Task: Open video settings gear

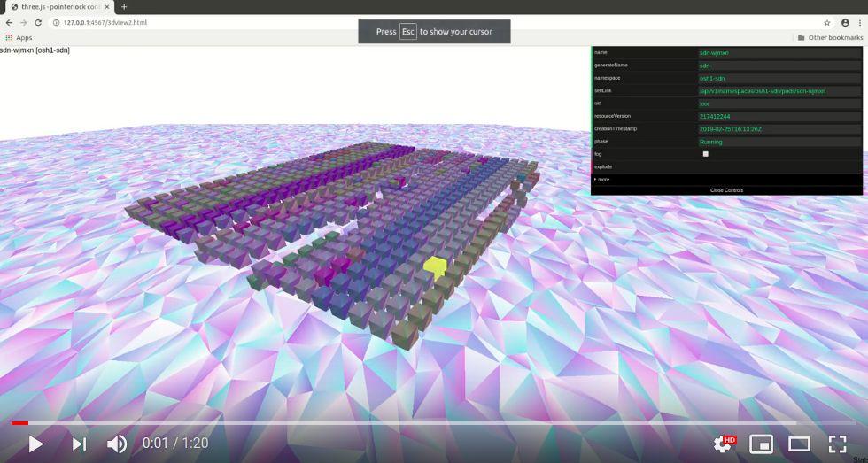Action: pyautogui.click(x=725, y=444)
